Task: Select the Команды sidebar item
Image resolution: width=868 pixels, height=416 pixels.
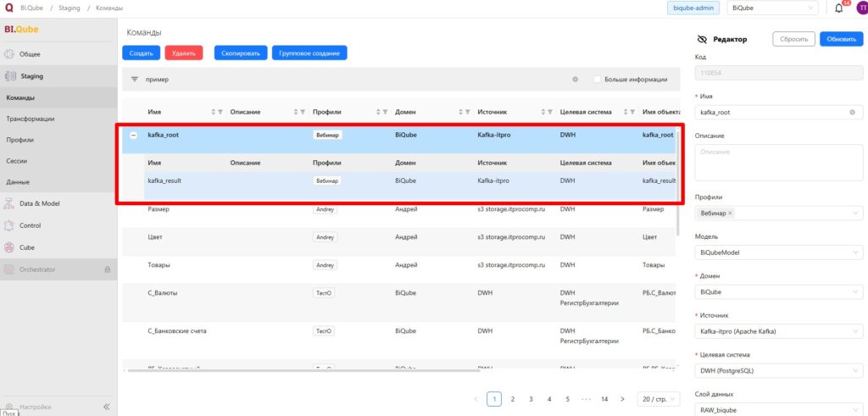Action: (58, 98)
